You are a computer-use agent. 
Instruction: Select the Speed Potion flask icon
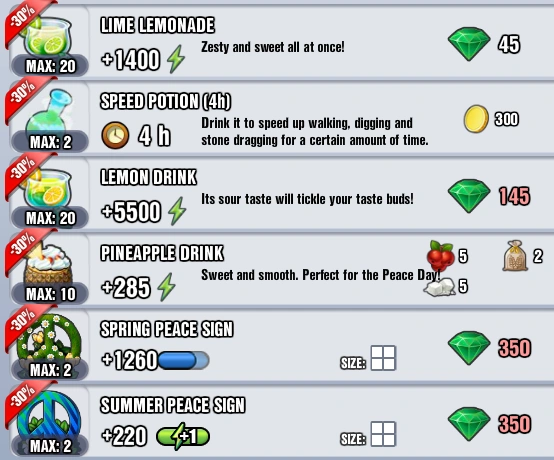coord(49,111)
